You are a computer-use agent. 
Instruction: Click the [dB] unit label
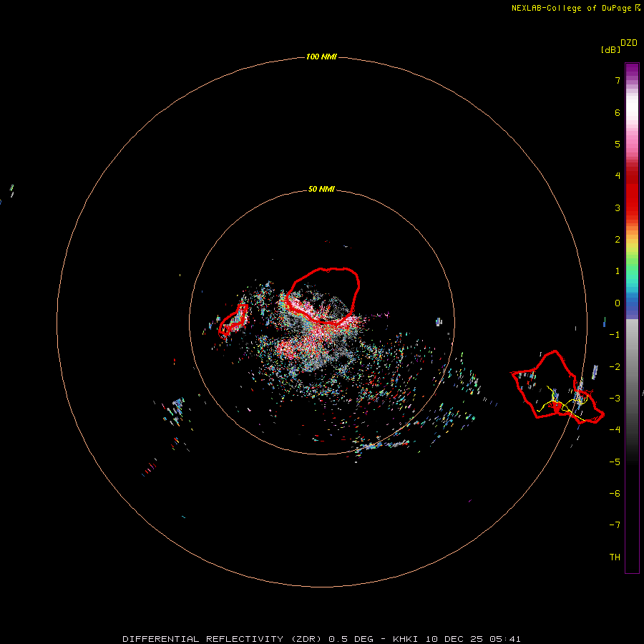pyautogui.click(x=610, y=50)
